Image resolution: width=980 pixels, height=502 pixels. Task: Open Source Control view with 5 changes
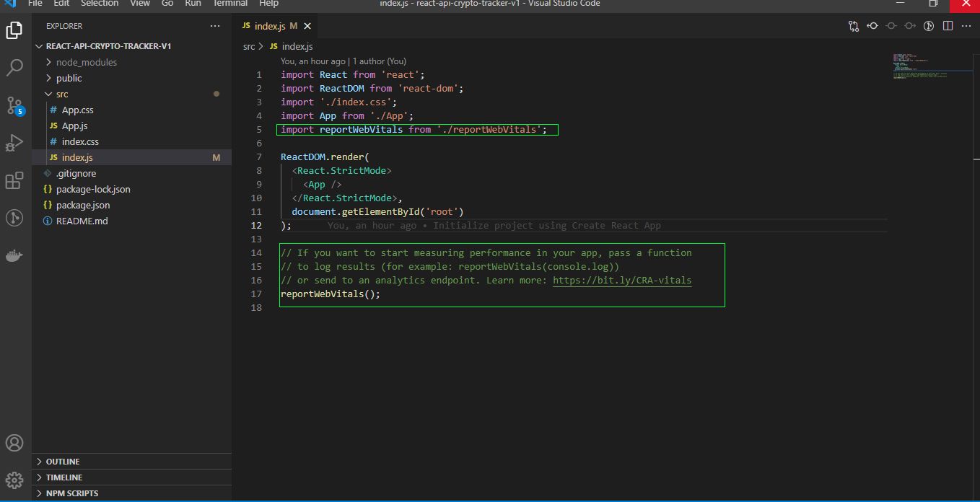click(14, 106)
